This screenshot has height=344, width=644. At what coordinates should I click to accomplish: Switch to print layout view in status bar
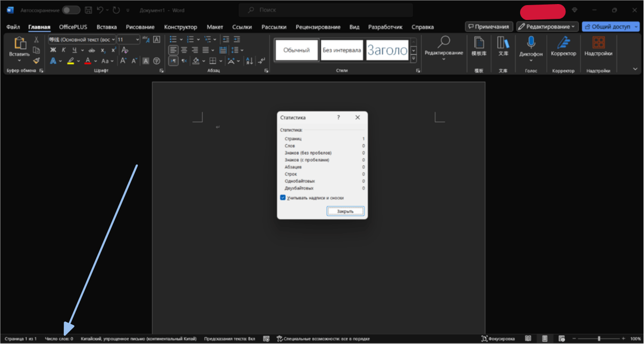[545, 338]
